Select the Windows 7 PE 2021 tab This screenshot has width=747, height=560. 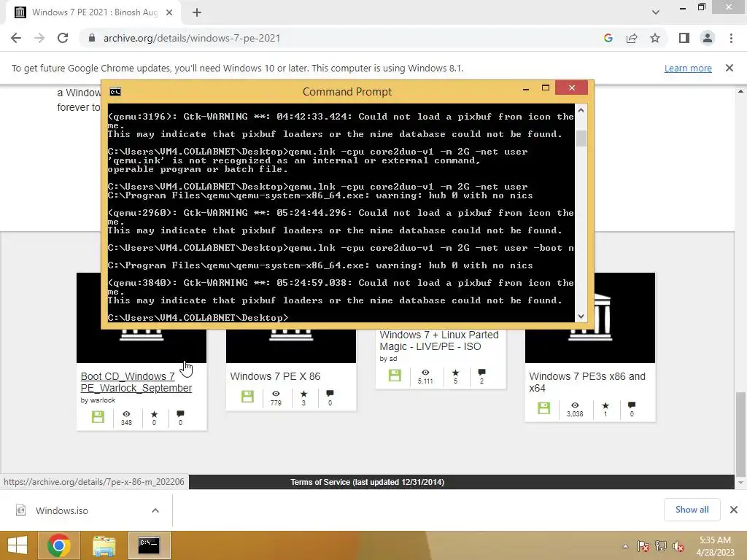pyautogui.click(x=93, y=12)
